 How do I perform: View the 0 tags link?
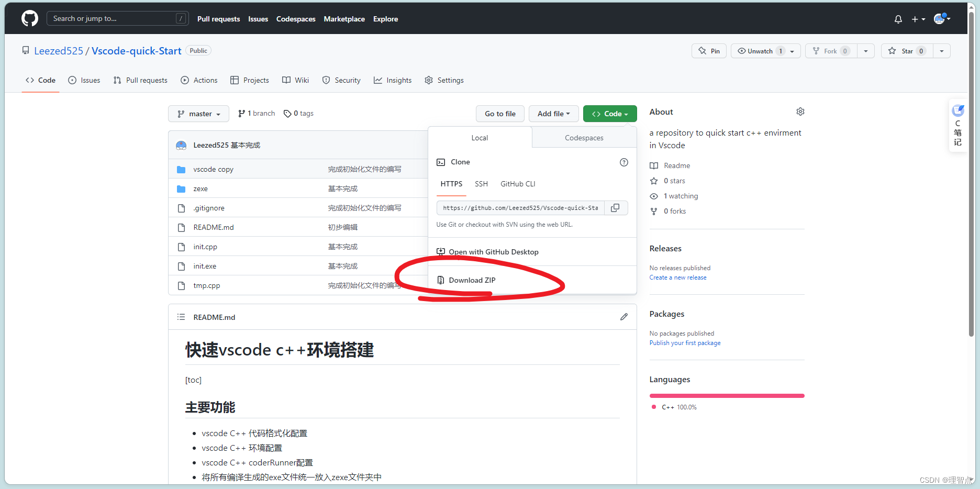[x=298, y=113]
